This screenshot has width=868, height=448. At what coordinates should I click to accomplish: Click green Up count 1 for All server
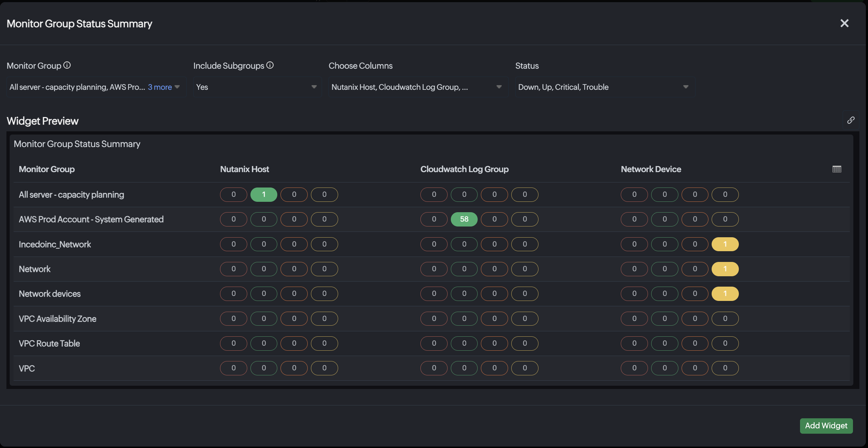pos(264,194)
